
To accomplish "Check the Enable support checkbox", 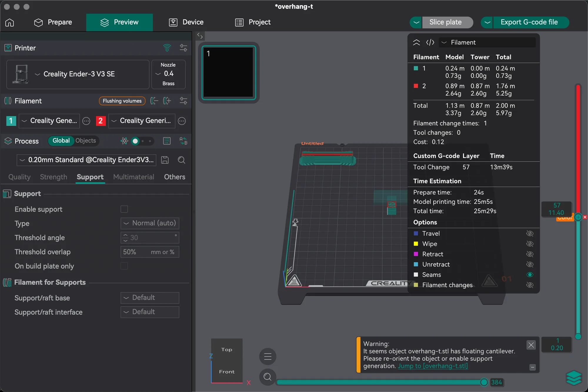I will (124, 209).
